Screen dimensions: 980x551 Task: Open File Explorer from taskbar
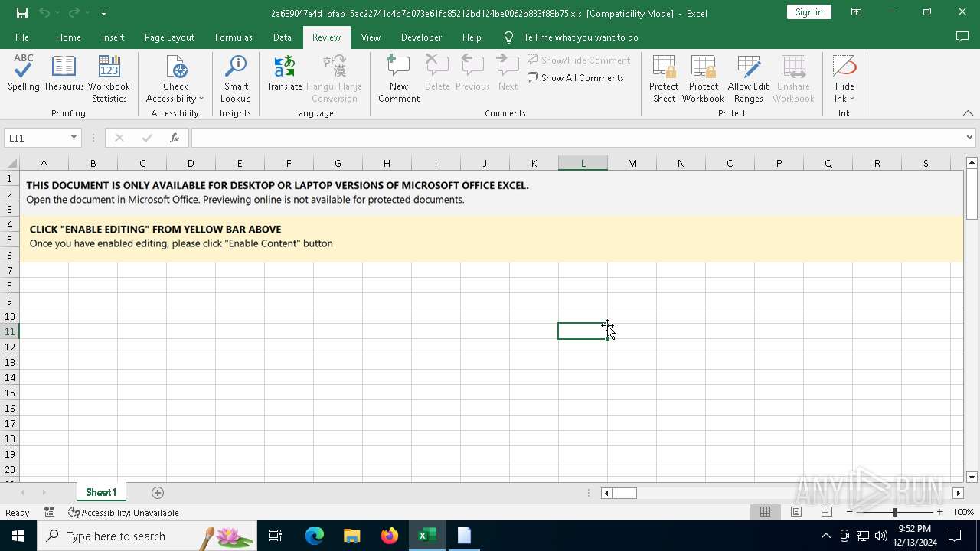[x=352, y=536]
